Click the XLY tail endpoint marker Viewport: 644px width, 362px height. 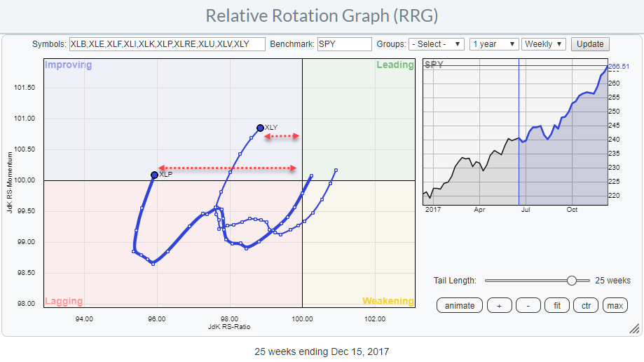click(x=260, y=128)
